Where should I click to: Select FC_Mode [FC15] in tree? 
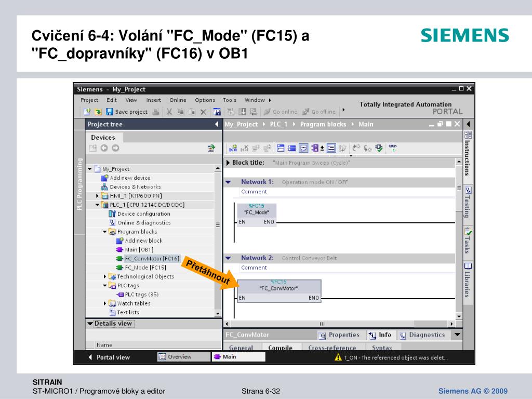pos(145,268)
